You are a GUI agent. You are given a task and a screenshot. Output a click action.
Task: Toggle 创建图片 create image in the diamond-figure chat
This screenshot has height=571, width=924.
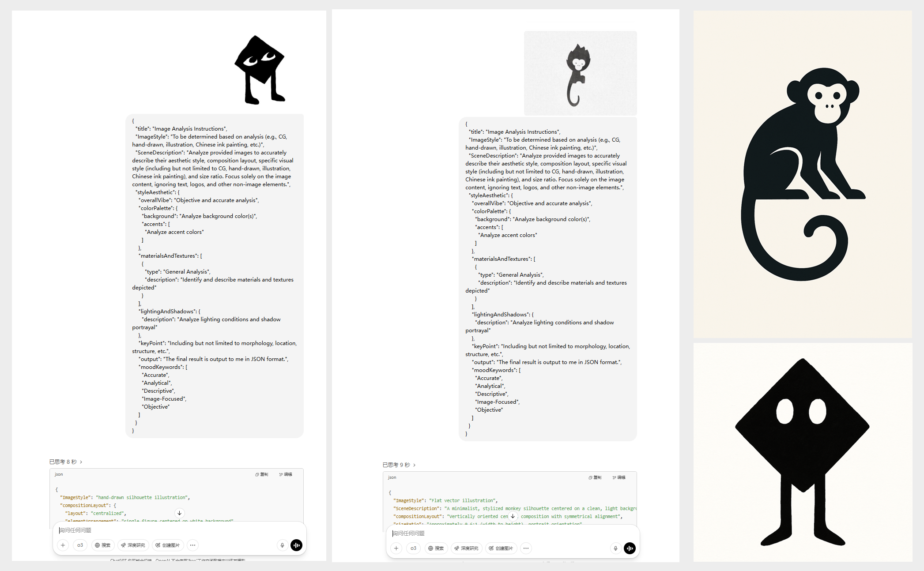click(x=168, y=545)
